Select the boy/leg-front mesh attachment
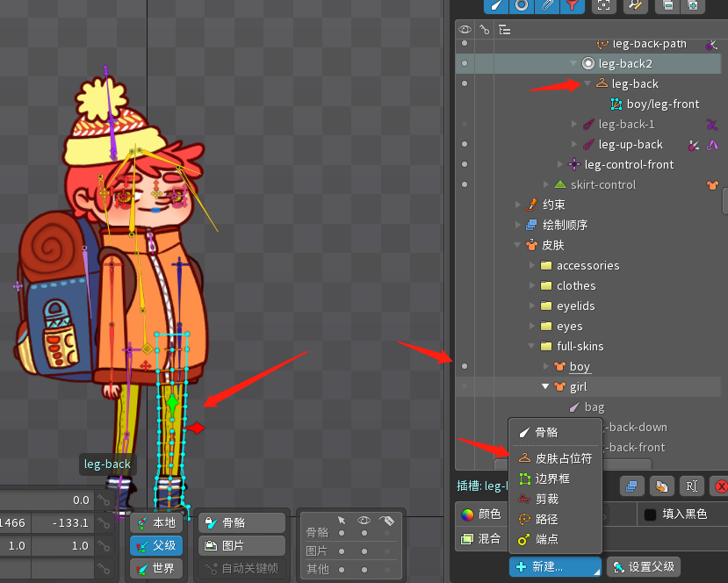The image size is (728, 583). [662, 104]
